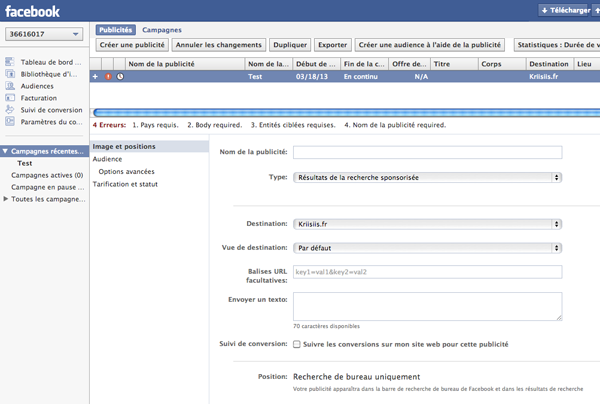Click the Créer une publicité button
The image size is (600, 404).
[131, 45]
